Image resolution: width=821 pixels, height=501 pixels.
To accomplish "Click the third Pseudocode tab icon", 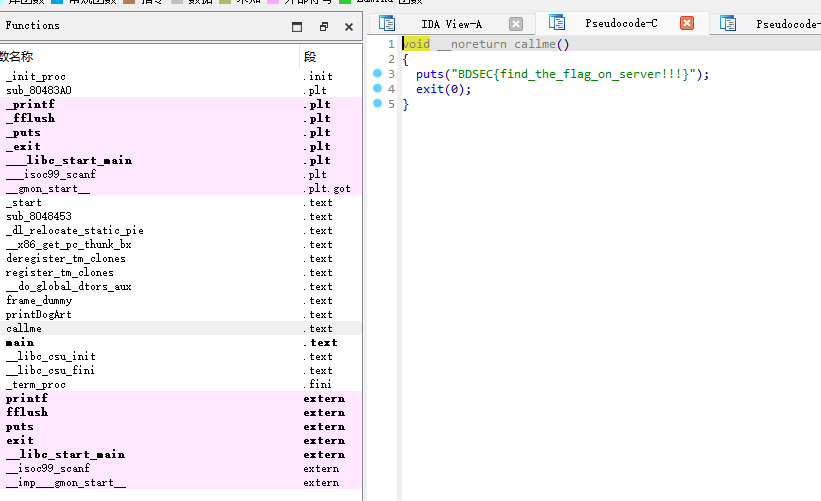I will (728, 24).
